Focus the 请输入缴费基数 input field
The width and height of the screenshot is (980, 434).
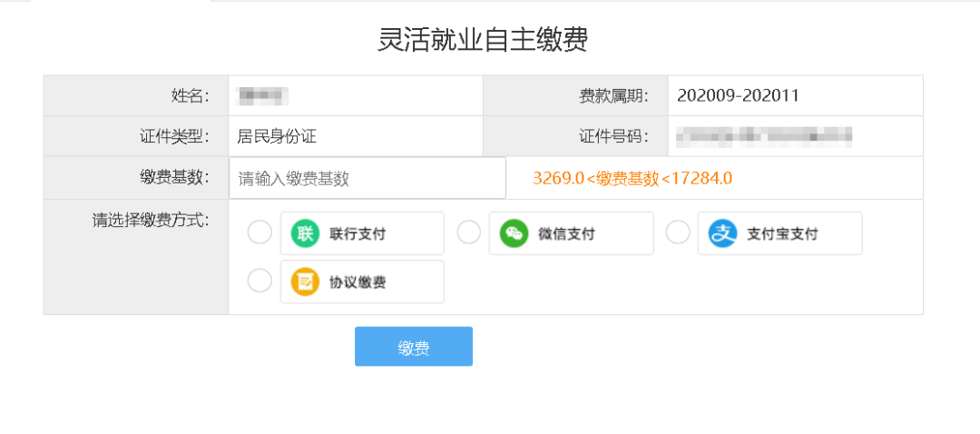pyautogui.click(x=367, y=178)
